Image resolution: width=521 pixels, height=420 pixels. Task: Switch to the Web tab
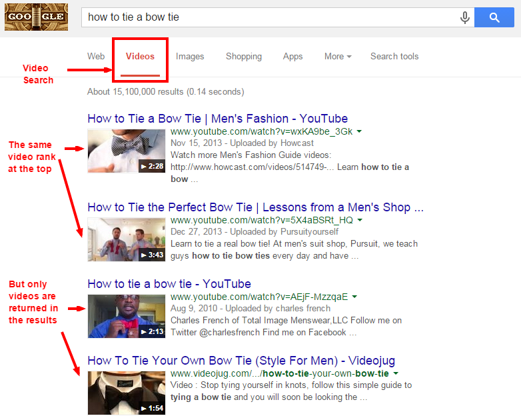pos(96,57)
